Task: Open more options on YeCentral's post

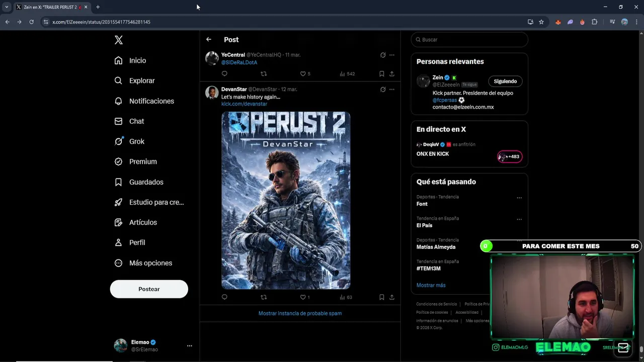Action: (392, 55)
